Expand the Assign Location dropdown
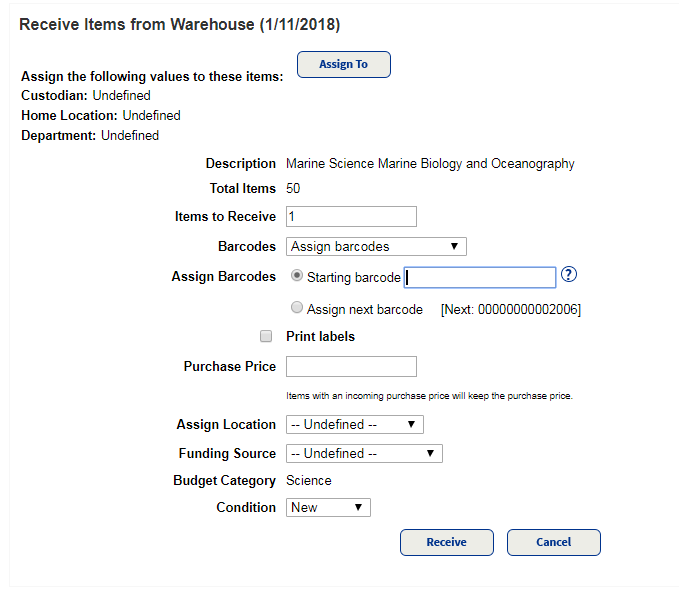Screen dimensions: 679x591 [354, 424]
